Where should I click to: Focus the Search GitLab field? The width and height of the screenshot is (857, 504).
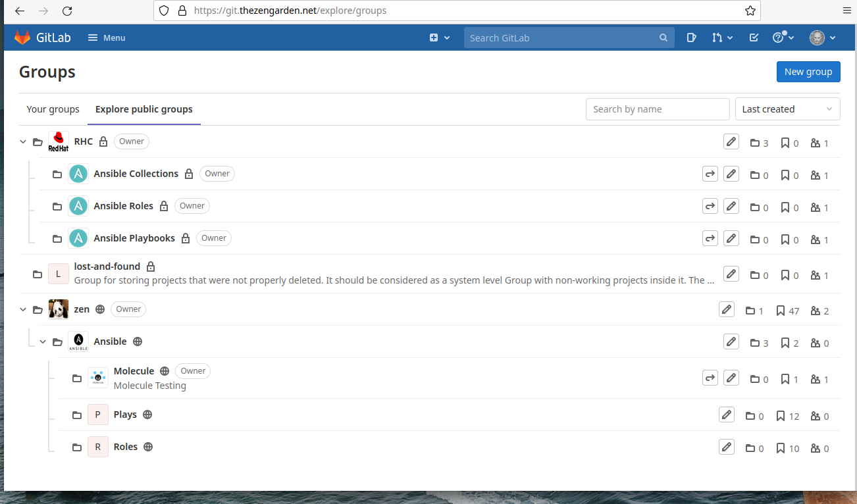click(569, 38)
